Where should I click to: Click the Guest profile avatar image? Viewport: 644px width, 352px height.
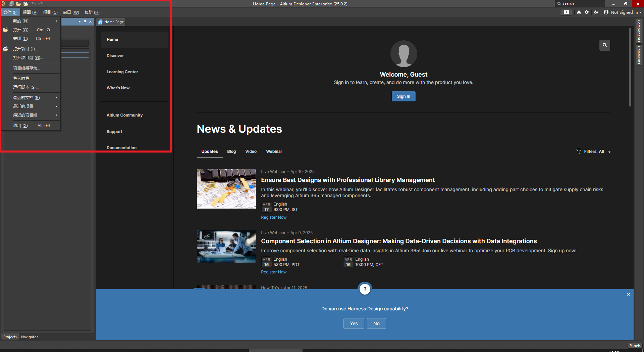point(404,54)
